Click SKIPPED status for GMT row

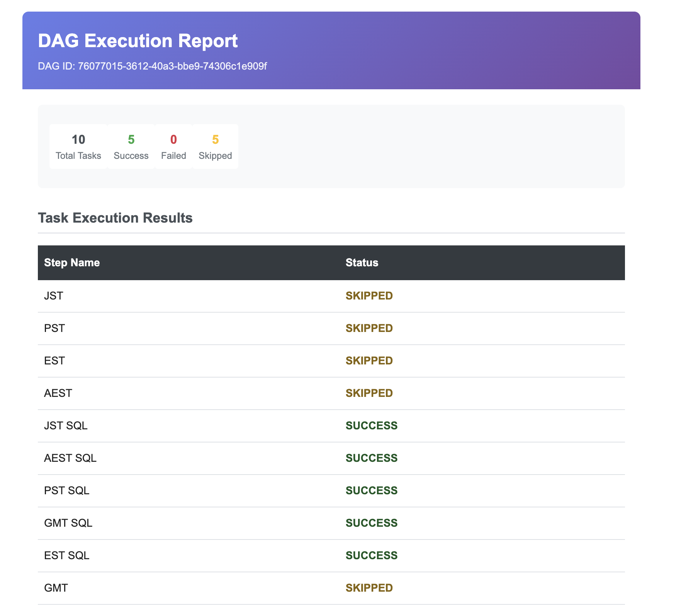pyautogui.click(x=369, y=588)
